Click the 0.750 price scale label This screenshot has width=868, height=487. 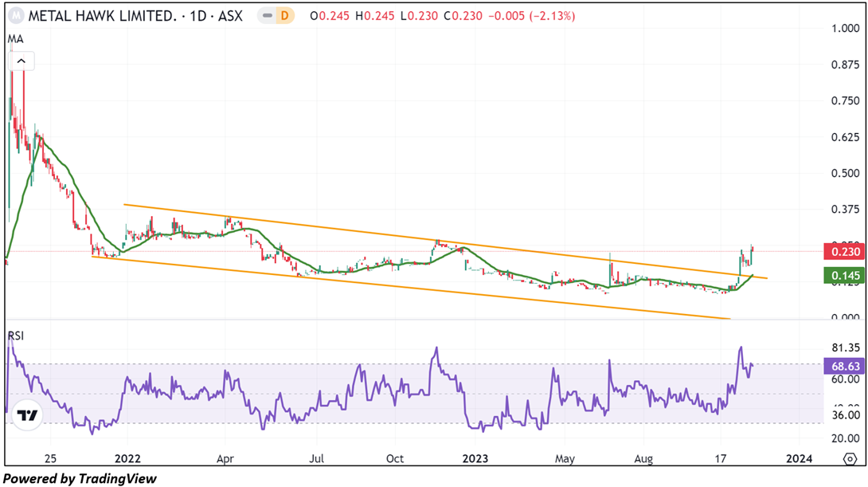[x=845, y=101]
